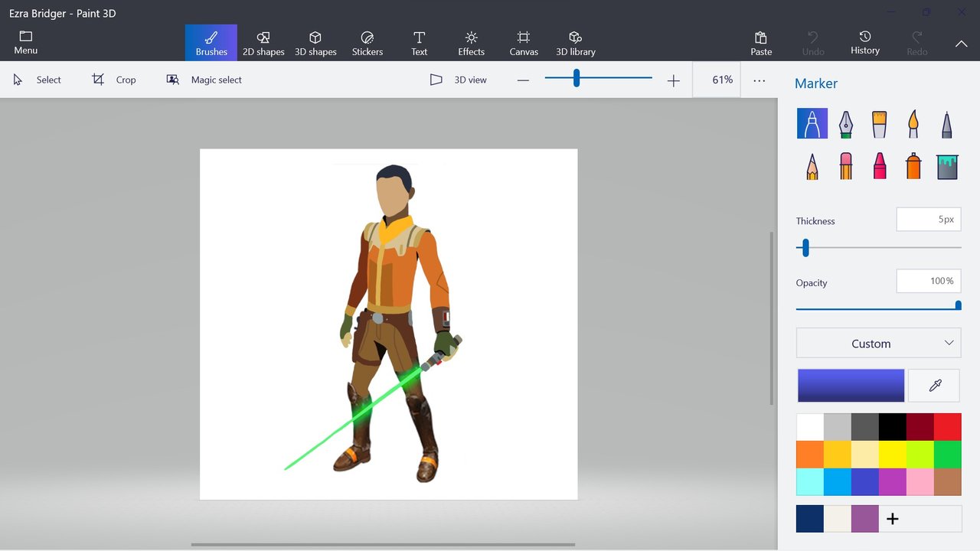Click the Opacity slider handle
The image size is (980, 551).
[x=958, y=306]
